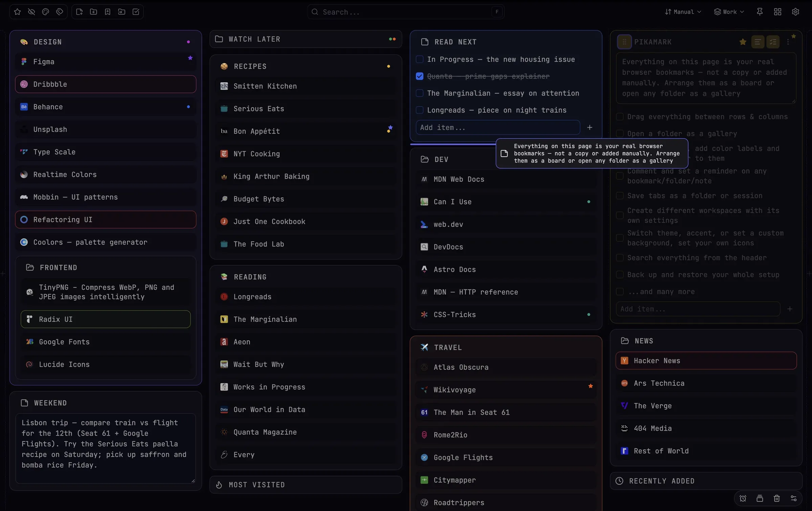Expand the Most Visited section
The image size is (812, 511).
coord(306,485)
